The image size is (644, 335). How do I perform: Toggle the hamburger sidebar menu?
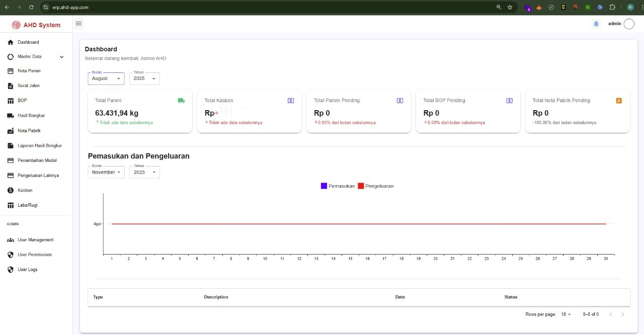tap(78, 24)
